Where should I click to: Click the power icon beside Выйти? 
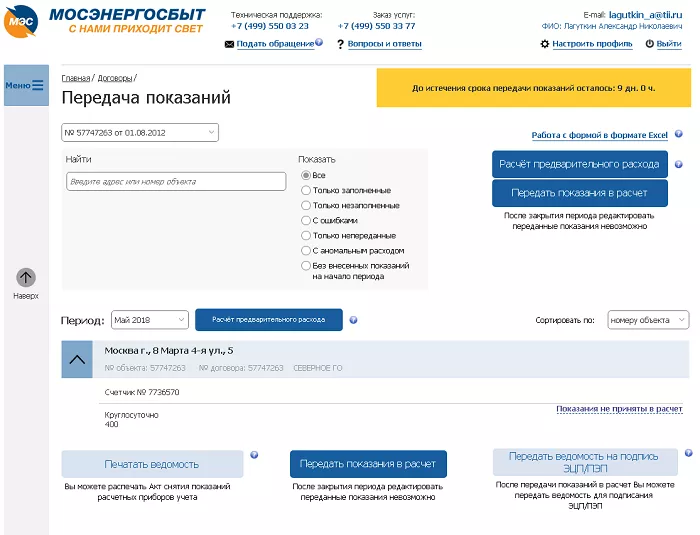(650, 44)
